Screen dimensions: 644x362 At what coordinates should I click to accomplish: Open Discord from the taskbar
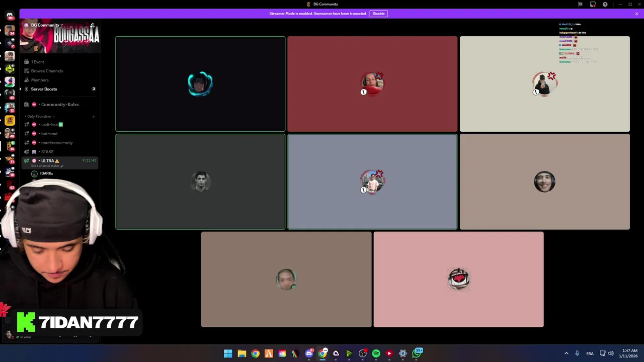[x=309, y=353]
